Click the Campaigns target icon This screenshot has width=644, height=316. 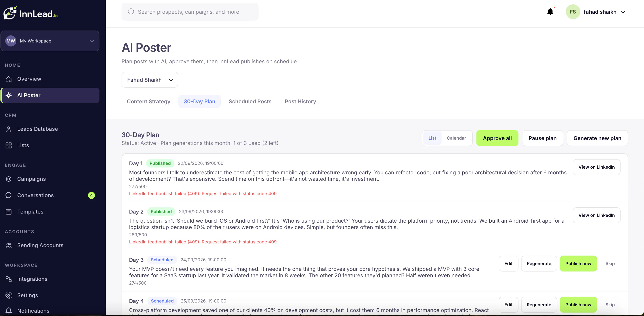pos(9,179)
